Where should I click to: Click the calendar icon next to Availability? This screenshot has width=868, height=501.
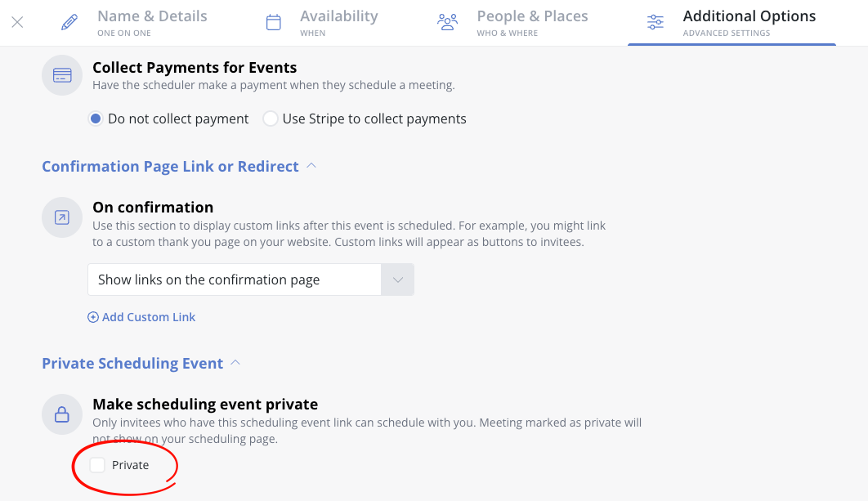[x=273, y=22]
